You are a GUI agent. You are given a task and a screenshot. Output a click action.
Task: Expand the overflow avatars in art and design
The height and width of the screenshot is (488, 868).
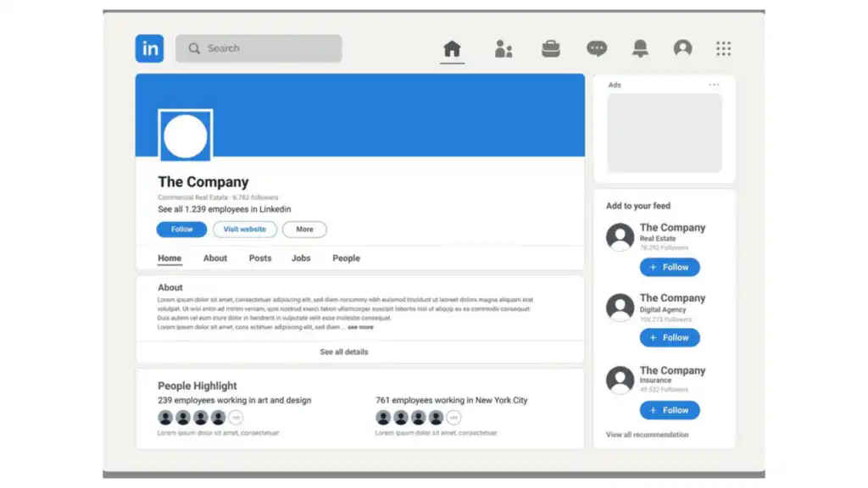pyautogui.click(x=235, y=417)
